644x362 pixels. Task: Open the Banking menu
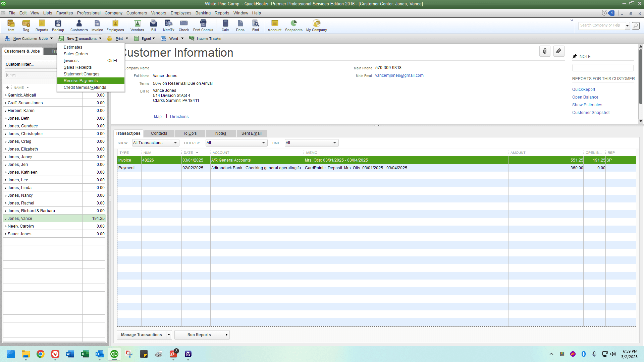click(x=203, y=13)
